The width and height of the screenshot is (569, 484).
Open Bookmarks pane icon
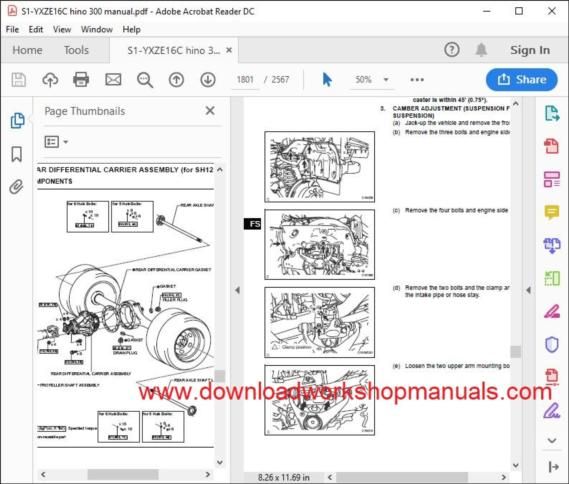click(17, 154)
